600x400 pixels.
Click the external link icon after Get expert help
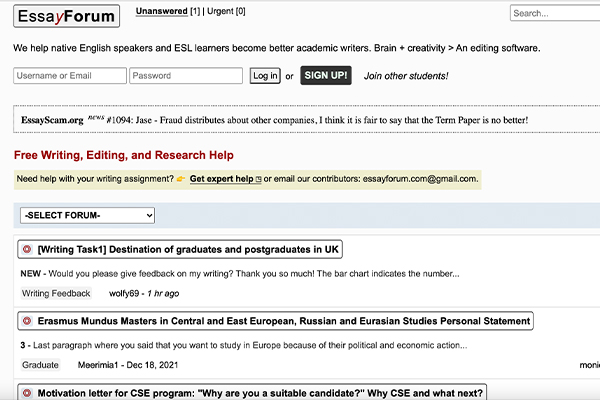(x=258, y=179)
